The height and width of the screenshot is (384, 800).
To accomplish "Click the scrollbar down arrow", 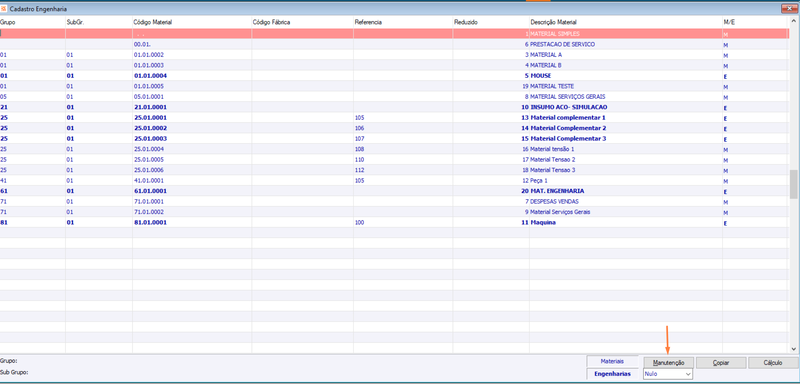I will 793,349.
